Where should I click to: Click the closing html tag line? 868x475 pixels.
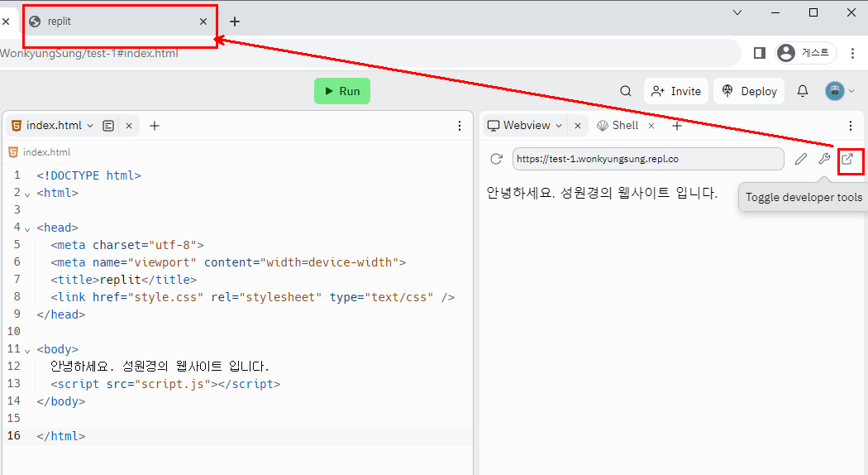click(61, 436)
